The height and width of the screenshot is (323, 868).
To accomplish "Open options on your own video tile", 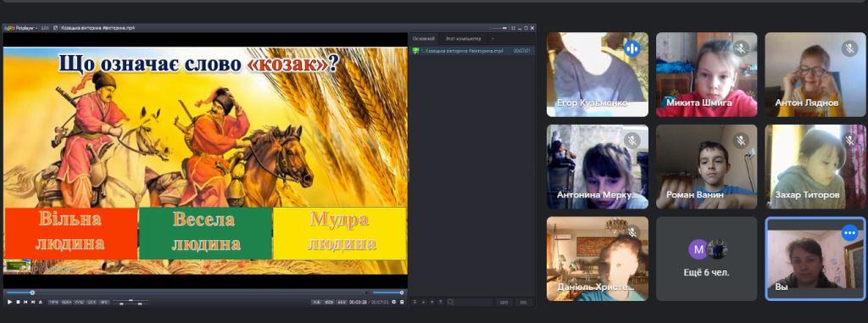I will coord(849,232).
